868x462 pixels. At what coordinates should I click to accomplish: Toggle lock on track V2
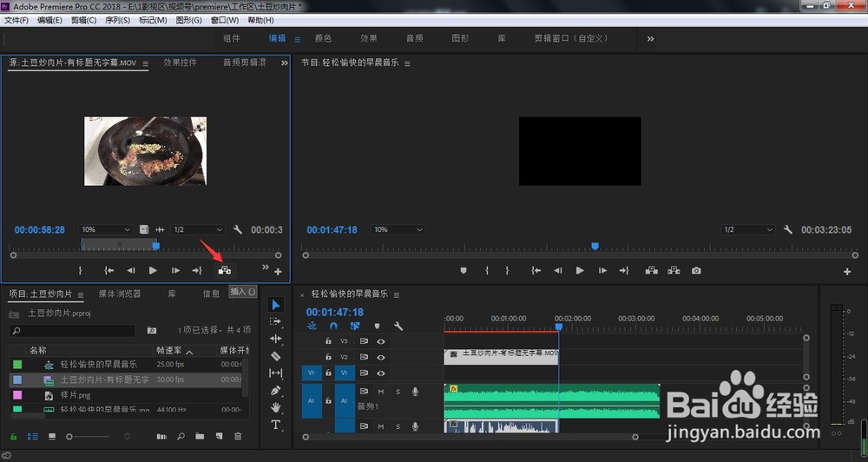(328, 357)
